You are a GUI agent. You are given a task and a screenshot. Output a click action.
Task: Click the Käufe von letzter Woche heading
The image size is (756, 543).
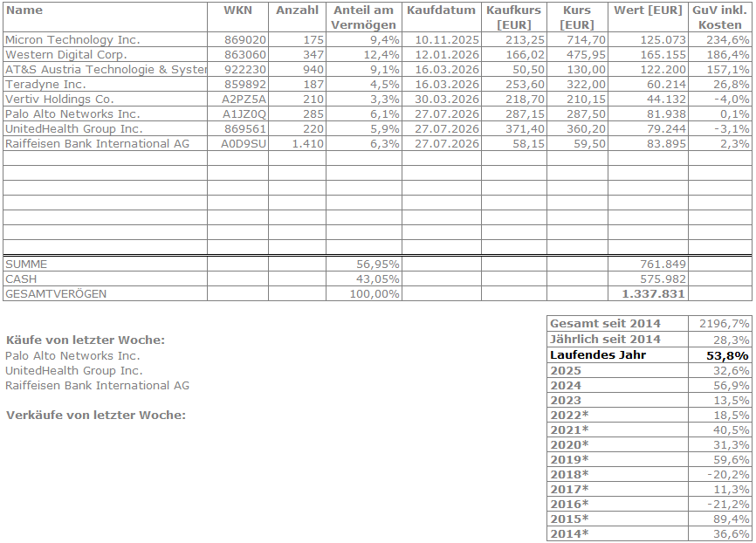86,340
